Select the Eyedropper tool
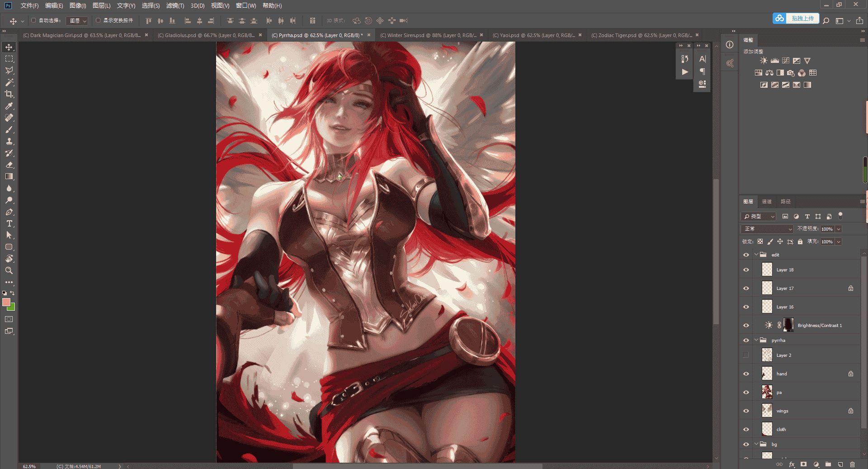Image resolution: width=868 pixels, height=469 pixels. coord(9,106)
